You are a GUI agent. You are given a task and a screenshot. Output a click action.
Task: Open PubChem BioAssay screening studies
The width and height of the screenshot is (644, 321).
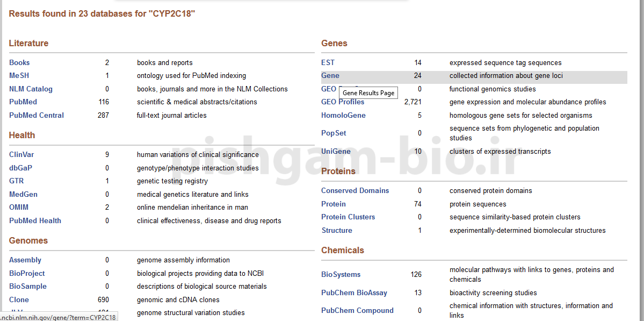pyautogui.click(x=354, y=294)
